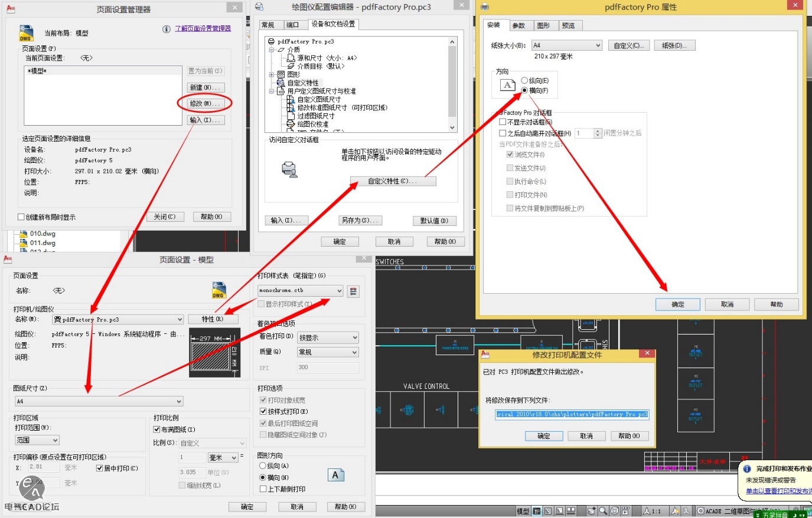Open the 纸张大小 A4 dropdown in pdfFactory properties
The width and height of the screenshot is (812, 518).
click(566, 45)
